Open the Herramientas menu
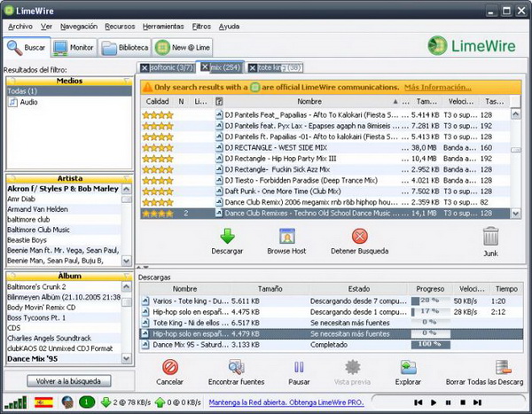532x414 pixels. point(163,27)
